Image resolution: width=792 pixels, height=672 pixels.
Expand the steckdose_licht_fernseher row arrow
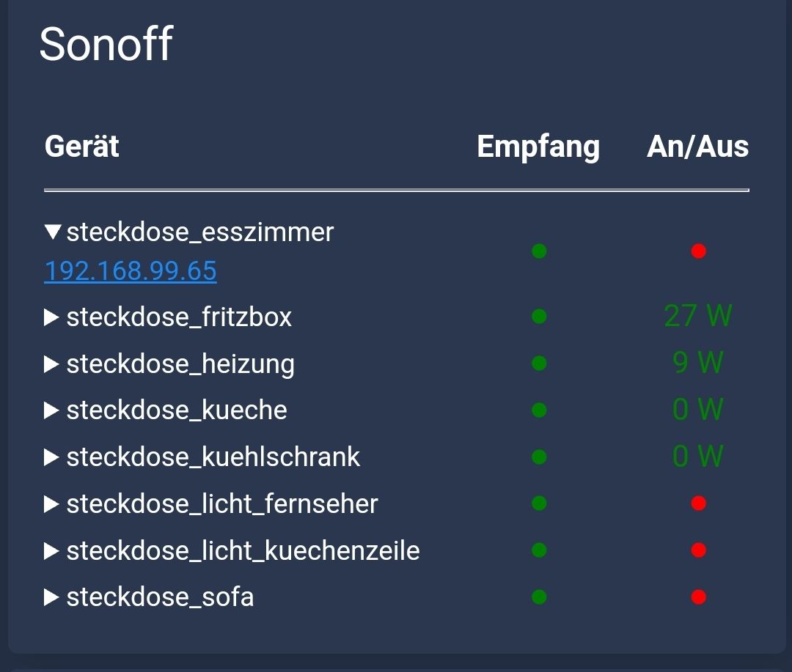coord(51,504)
